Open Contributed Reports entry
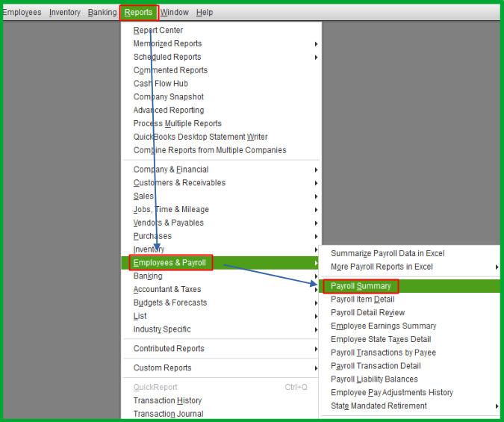The image size is (504, 422). (x=169, y=348)
